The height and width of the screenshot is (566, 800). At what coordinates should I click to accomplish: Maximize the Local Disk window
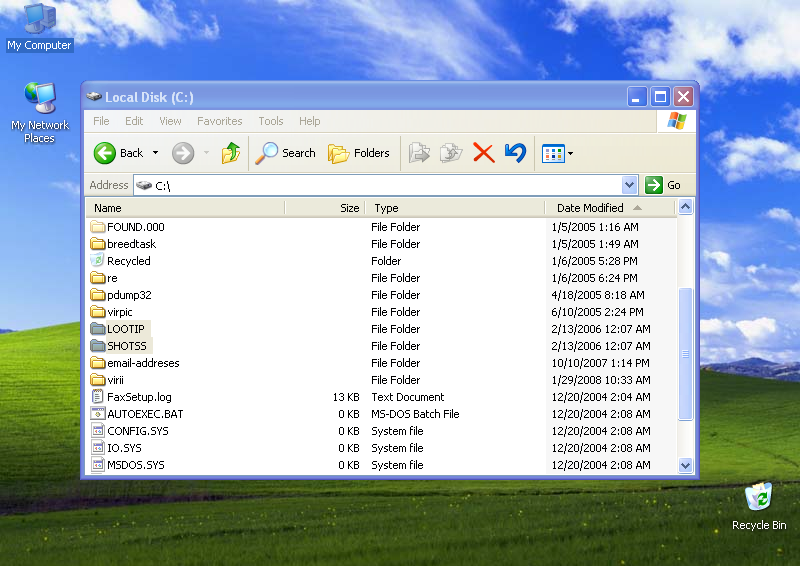pos(660,96)
